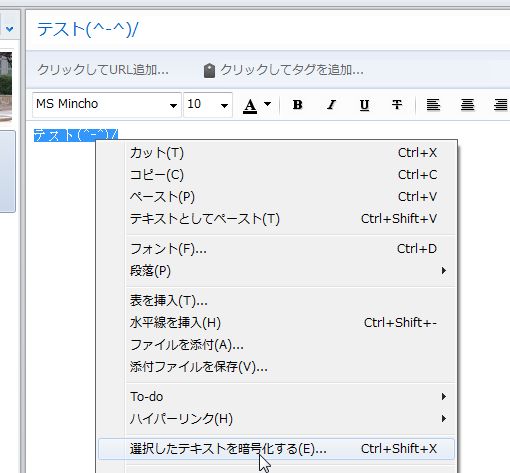The image size is (510, 473).
Task: Align text right with the toolbar icon
Action: [x=500, y=105]
